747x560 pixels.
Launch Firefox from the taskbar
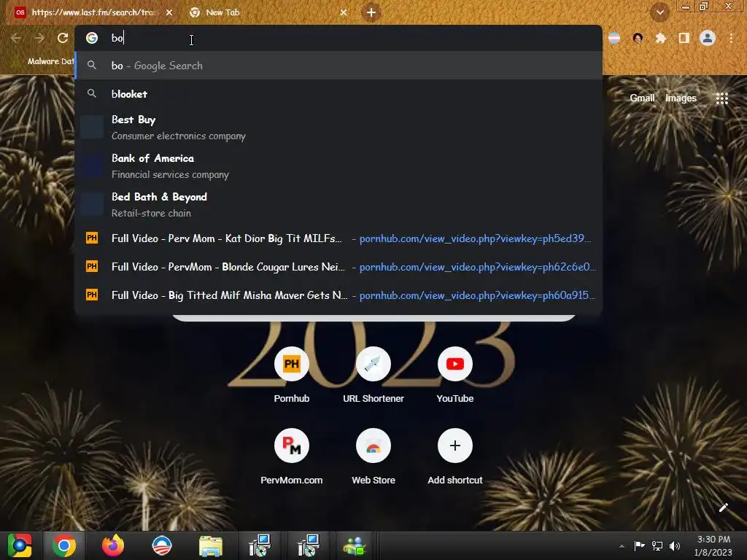tap(113, 545)
